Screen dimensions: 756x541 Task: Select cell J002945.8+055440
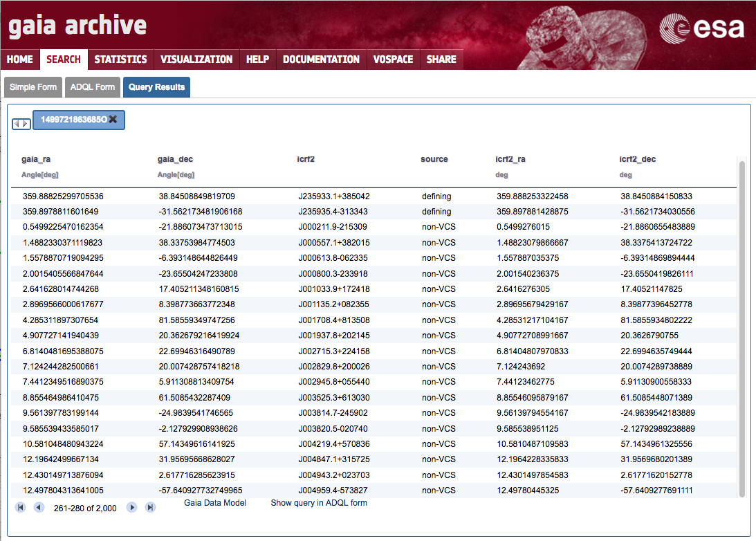(x=334, y=382)
